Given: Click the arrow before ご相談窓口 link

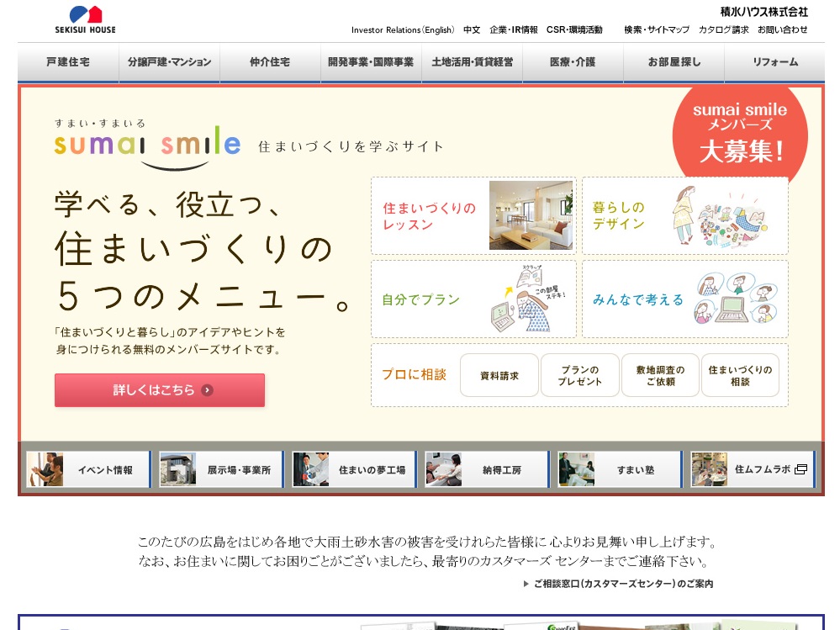Looking at the screenshot, I should click(526, 584).
